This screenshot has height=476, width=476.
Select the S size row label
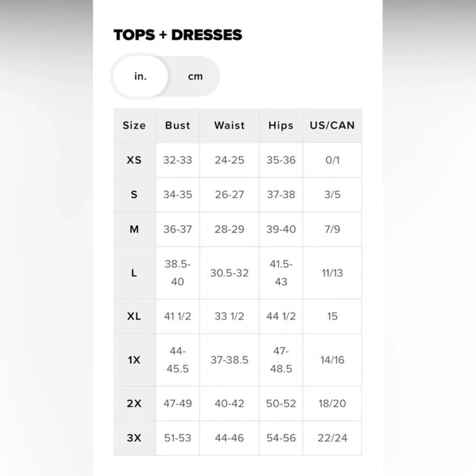coord(134,195)
